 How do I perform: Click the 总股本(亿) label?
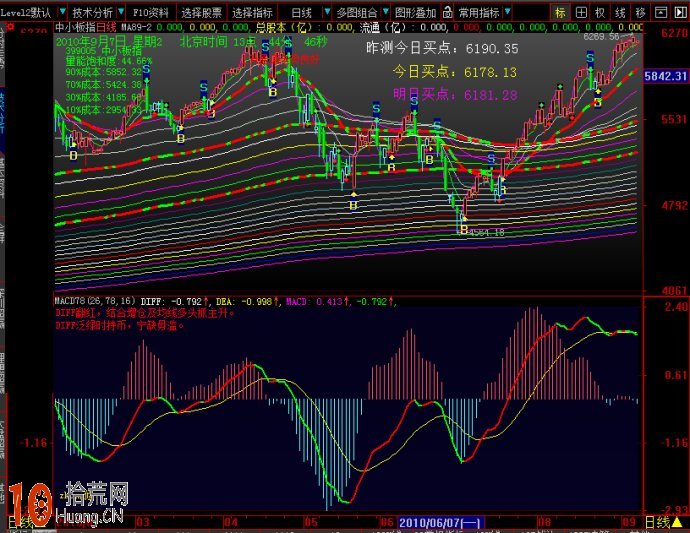pyautogui.click(x=284, y=28)
